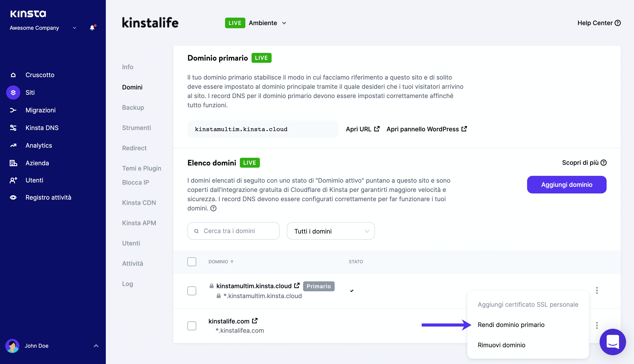
Task: Click the Migrazioni sidebar icon
Action: (13, 110)
